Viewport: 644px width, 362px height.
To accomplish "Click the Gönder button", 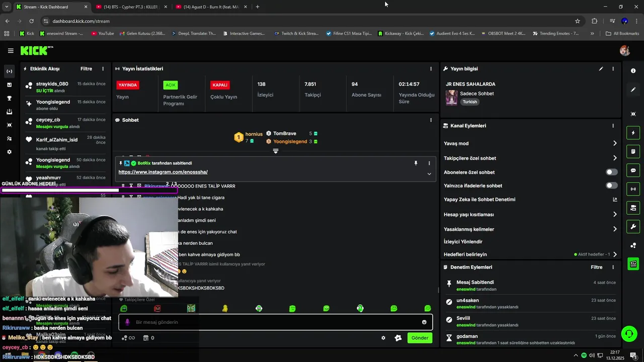I will [x=420, y=338].
